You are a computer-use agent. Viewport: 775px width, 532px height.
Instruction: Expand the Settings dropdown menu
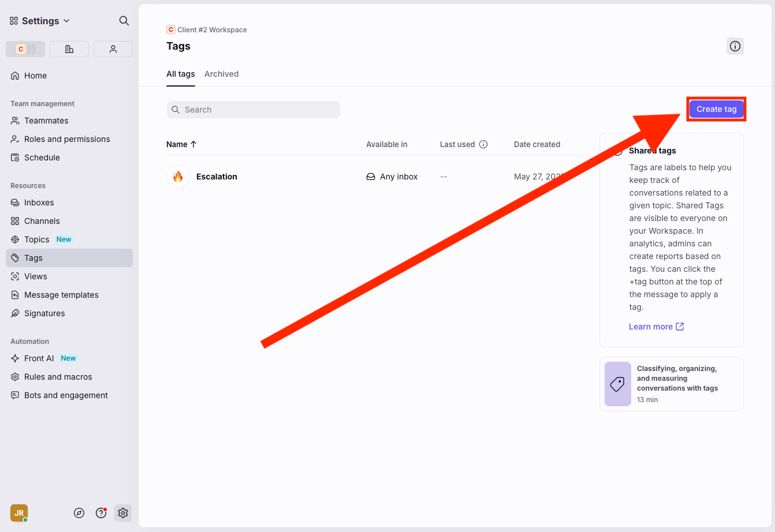(x=40, y=21)
